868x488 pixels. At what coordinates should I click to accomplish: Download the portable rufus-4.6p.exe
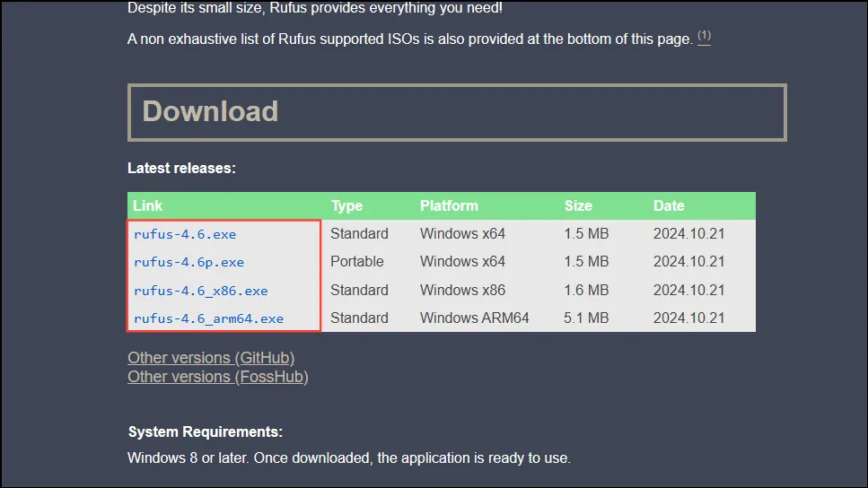pos(189,262)
